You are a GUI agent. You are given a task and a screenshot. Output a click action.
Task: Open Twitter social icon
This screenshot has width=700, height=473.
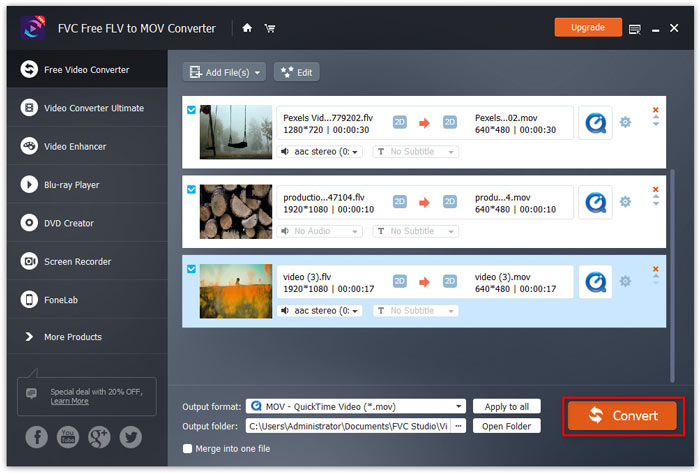(x=130, y=437)
